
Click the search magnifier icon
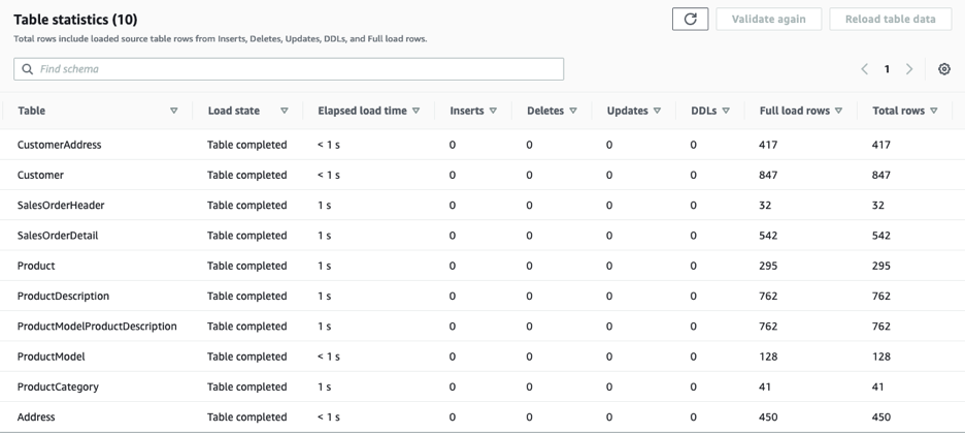(27, 69)
